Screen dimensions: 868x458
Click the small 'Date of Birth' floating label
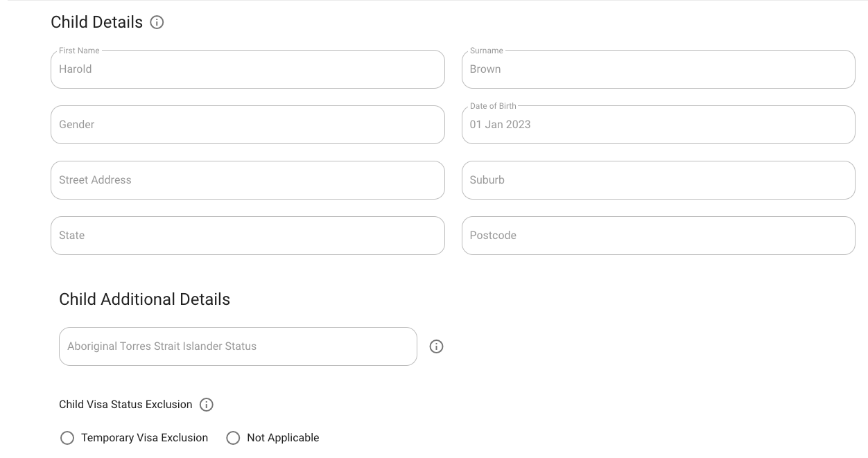(493, 106)
